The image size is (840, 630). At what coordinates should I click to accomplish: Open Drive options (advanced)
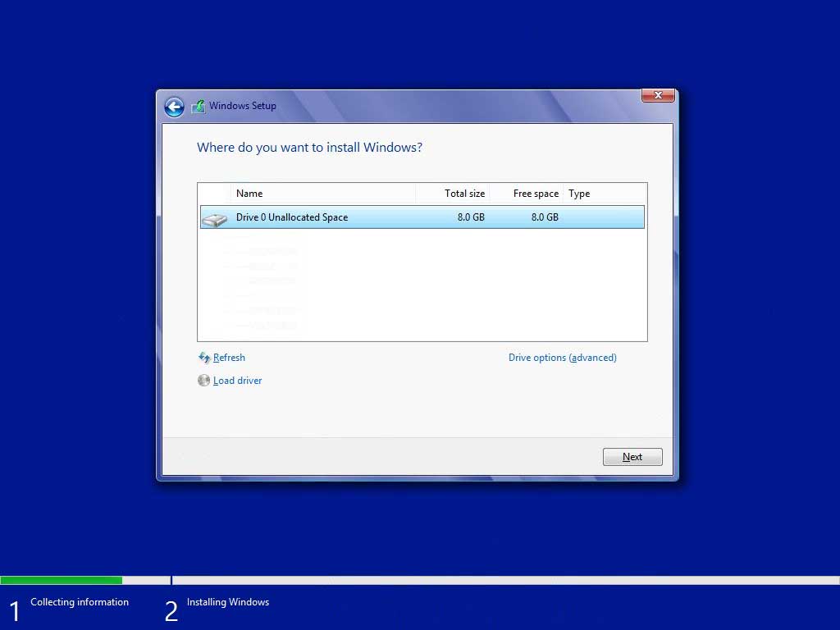563,358
